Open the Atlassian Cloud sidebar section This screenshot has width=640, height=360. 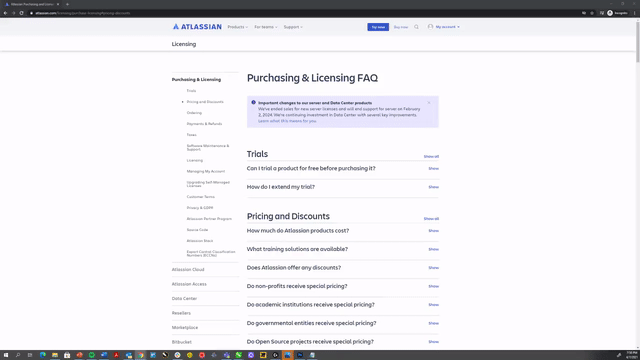coord(188,269)
